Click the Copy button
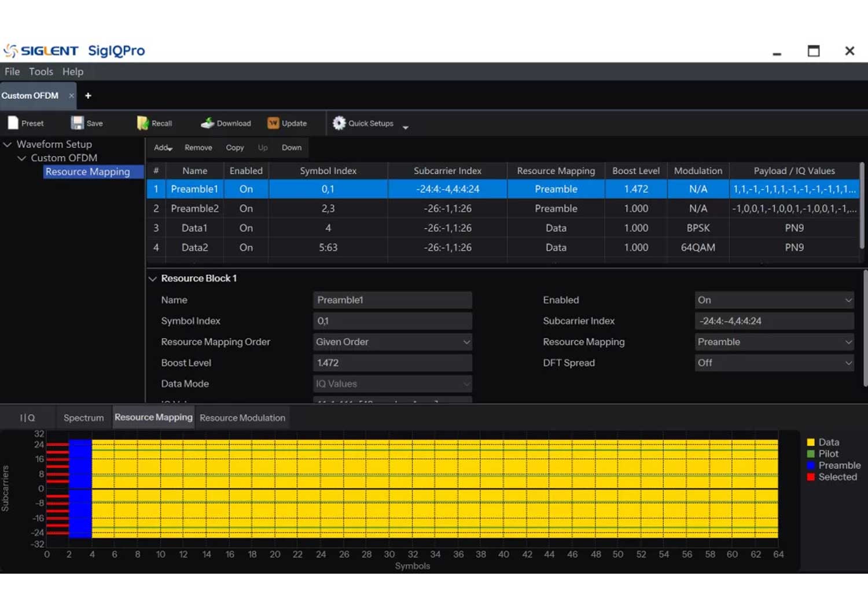The height and width of the screenshot is (613, 868). [234, 148]
